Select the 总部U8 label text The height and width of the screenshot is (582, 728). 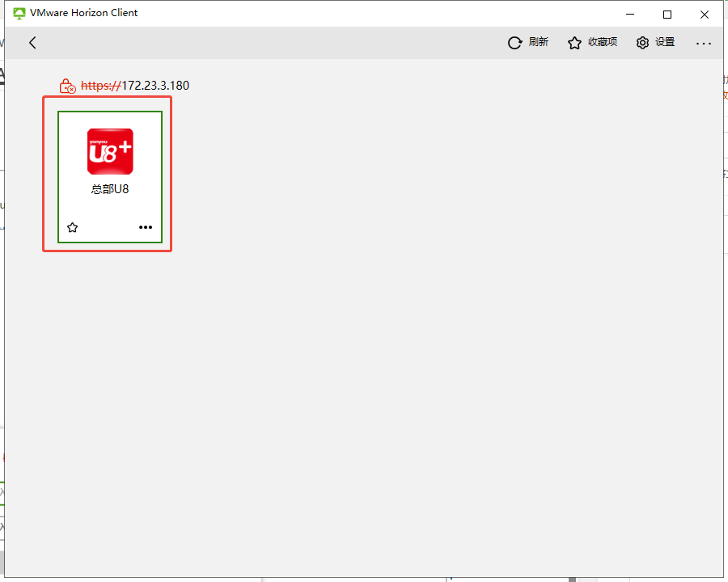coord(110,189)
